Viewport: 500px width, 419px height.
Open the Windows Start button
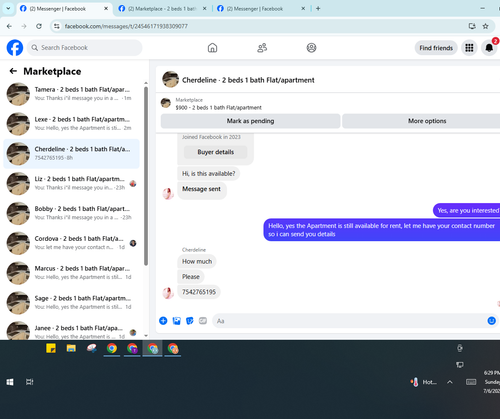tap(10, 382)
